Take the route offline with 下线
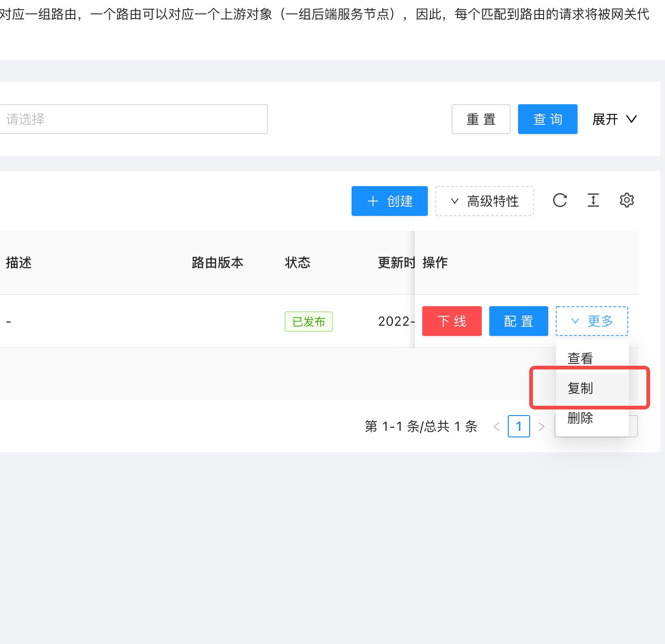Screen dimensions: 665x644 tap(452, 321)
